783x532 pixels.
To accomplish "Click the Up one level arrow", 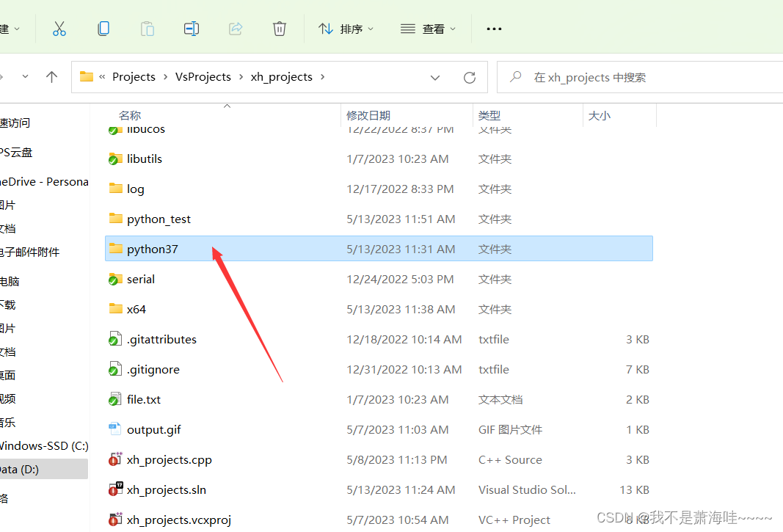I will (51, 76).
